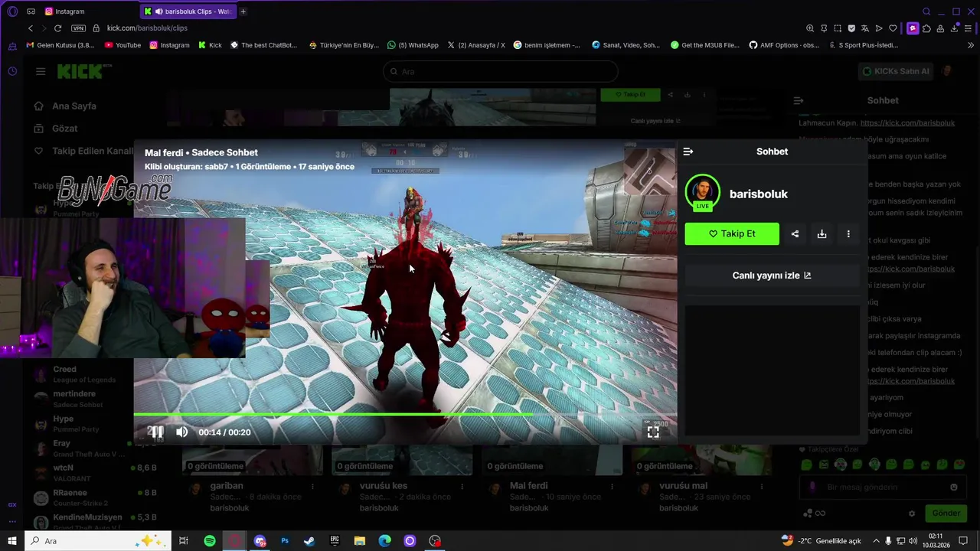Open barisboluk channel avatar with LIVE badge

[702, 193]
